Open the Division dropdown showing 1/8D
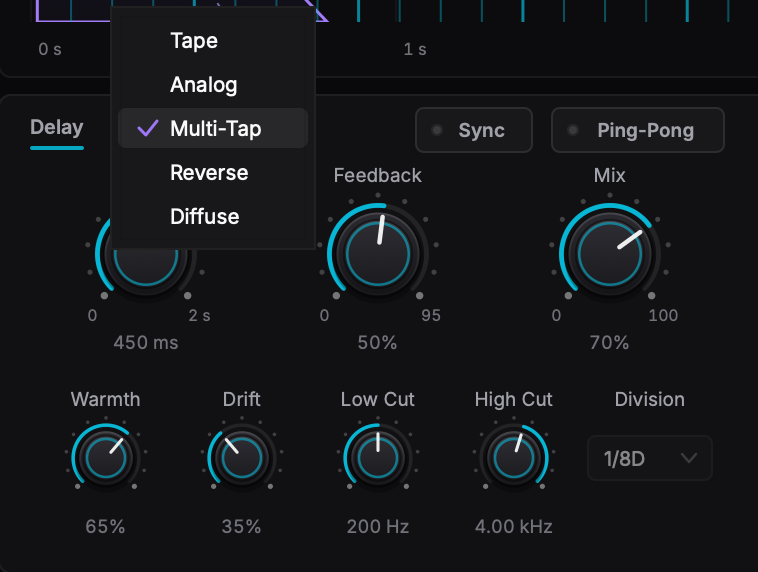This screenshot has height=572, width=758. (650, 458)
